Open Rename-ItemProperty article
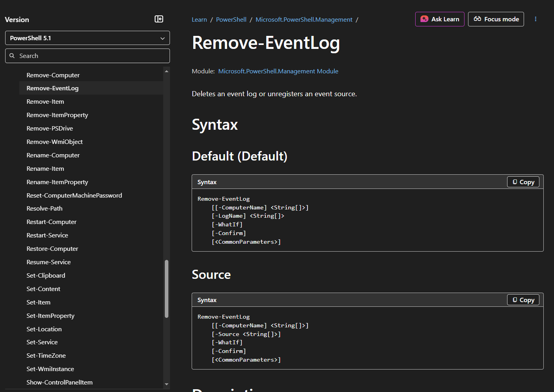 click(x=57, y=182)
